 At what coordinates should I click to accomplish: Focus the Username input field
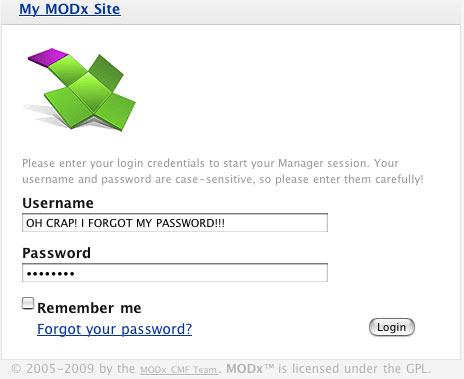tap(175, 223)
